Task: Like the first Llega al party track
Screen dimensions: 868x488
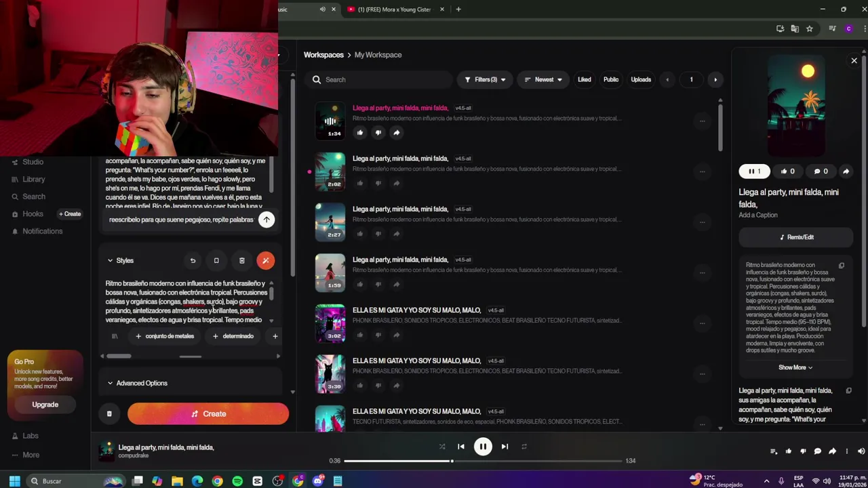Action: [360, 132]
